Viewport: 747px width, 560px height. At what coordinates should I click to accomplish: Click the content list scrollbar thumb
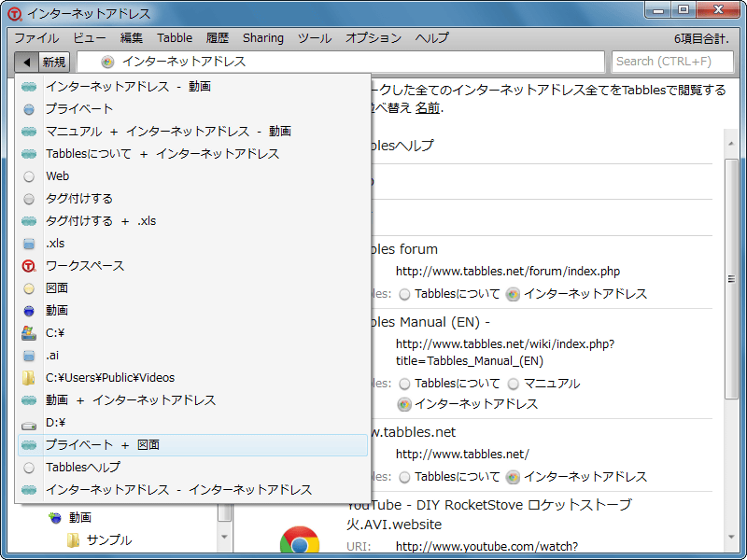coord(731,279)
